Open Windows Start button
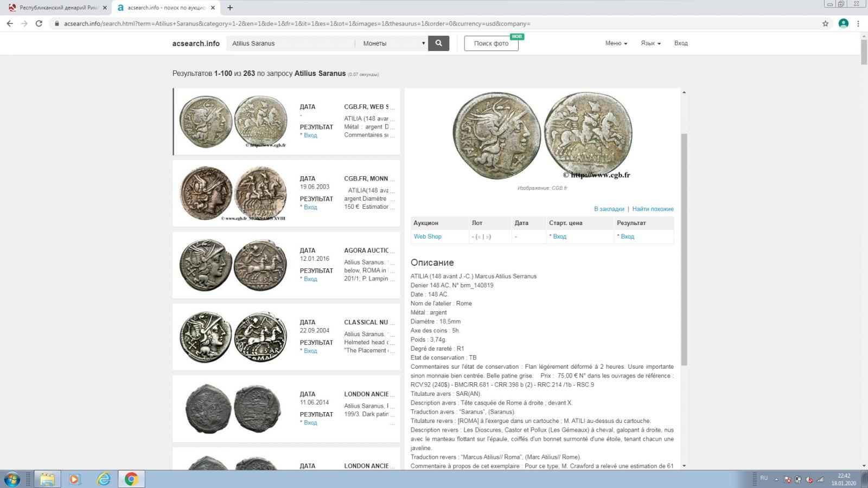The height and width of the screenshot is (488, 868). [12, 479]
